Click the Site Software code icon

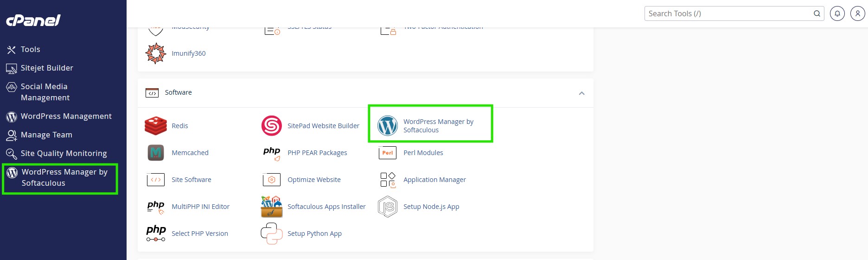click(156, 180)
